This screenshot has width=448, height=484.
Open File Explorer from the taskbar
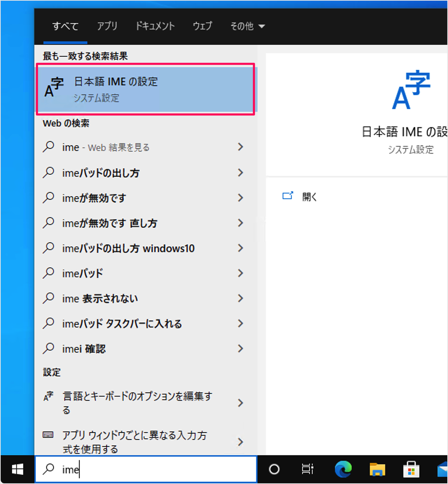pos(378,470)
